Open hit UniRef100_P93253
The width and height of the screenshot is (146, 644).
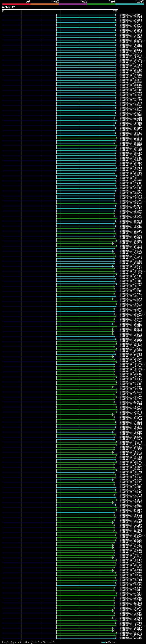tap(131, 82)
